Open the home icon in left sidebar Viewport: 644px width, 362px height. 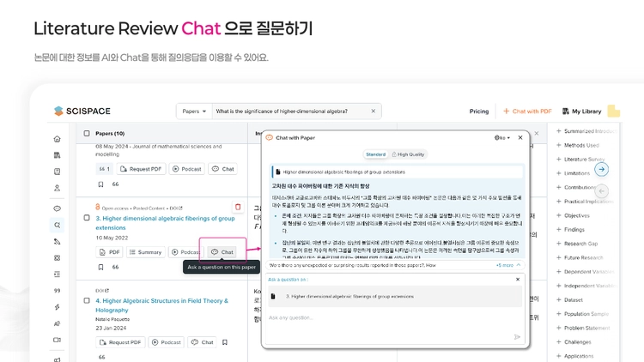click(x=57, y=139)
